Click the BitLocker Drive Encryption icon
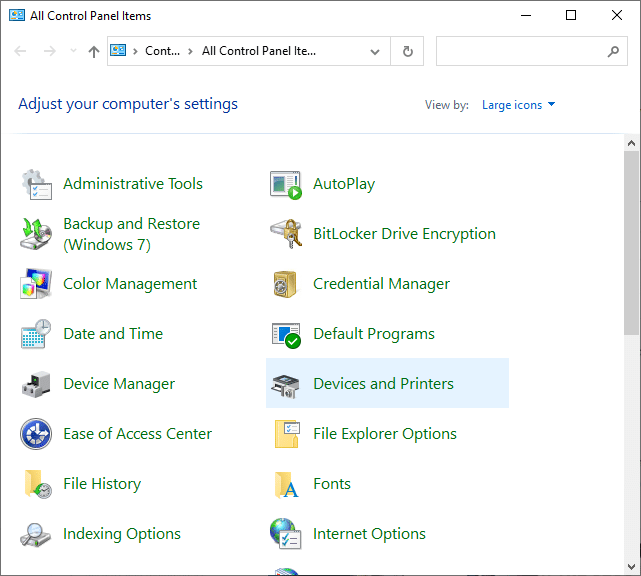641x576 pixels. (286, 234)
